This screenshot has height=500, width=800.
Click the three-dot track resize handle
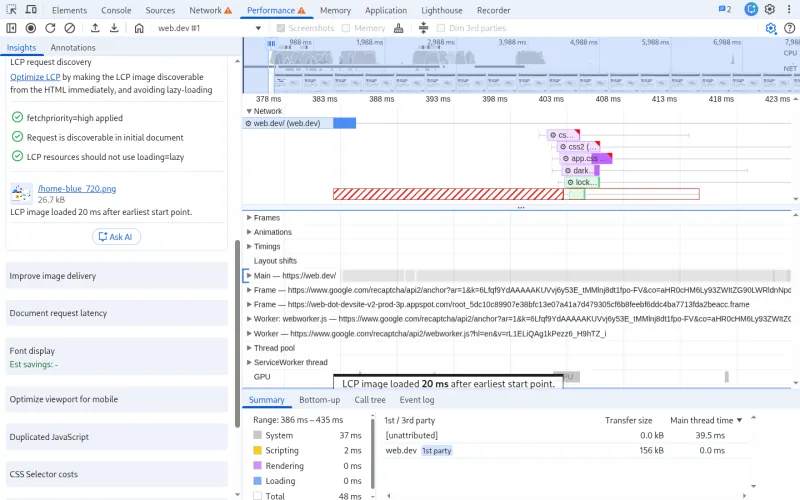coord(520,208)
